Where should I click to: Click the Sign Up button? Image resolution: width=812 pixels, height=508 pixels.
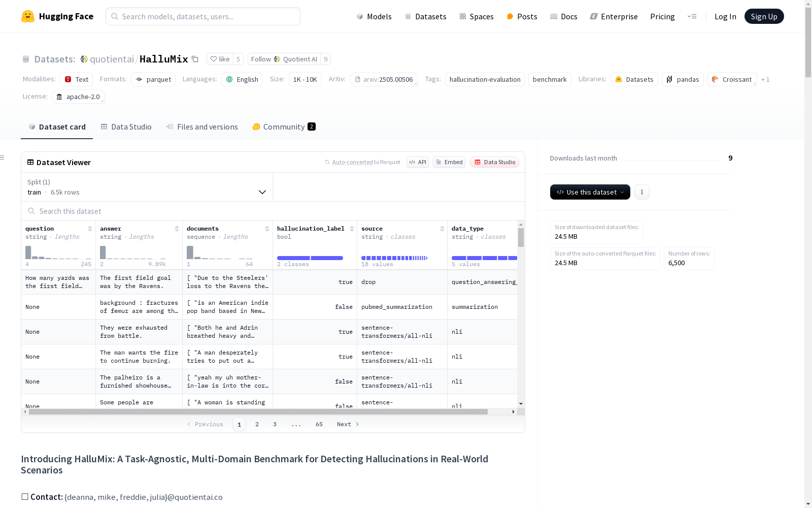coord(764,16)
